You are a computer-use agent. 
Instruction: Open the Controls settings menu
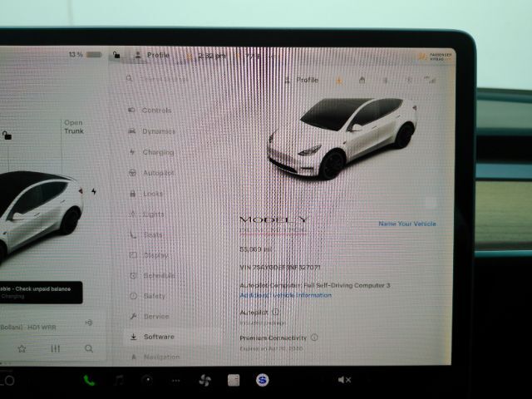click(x=150, y=111)
